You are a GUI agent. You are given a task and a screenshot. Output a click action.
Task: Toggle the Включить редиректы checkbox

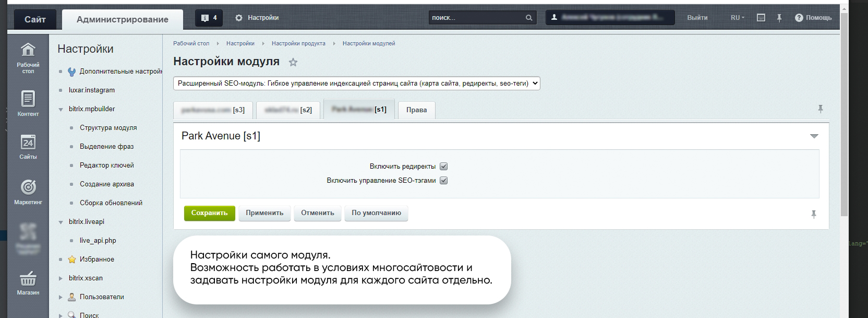444,167
